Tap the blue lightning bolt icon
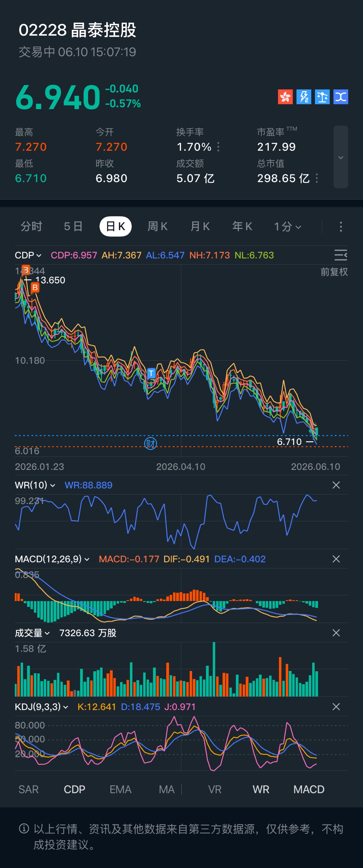This screenshot has height=868, width=363. tap(304, 97)
